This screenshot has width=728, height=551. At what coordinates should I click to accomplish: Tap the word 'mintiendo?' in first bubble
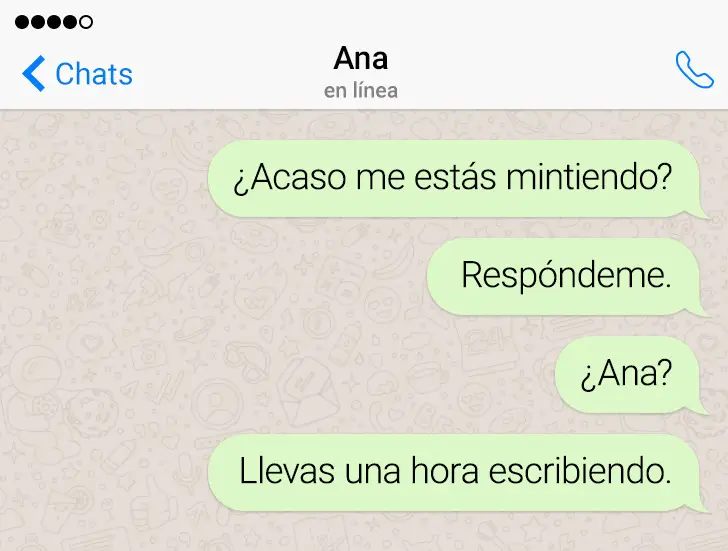pyautogui.click(x=589, y=177)
